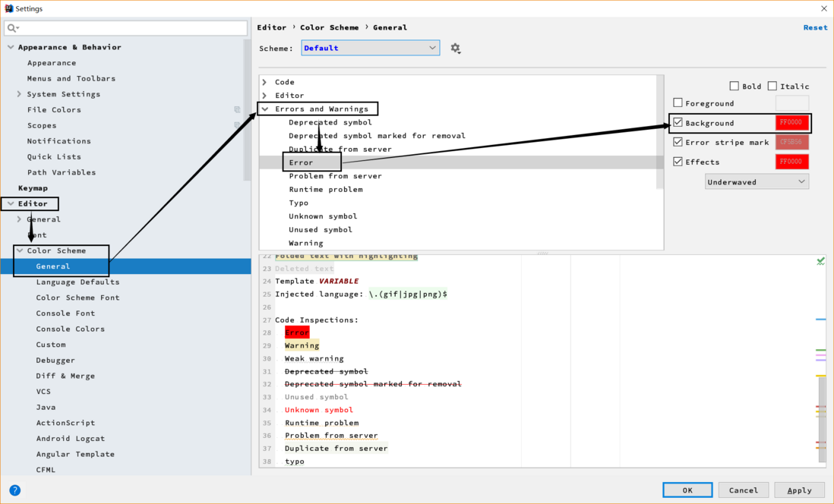Open Path Variables settings page
Image resolution: width=834 pixels, height=504 pixels.
[x=62, y=172]
